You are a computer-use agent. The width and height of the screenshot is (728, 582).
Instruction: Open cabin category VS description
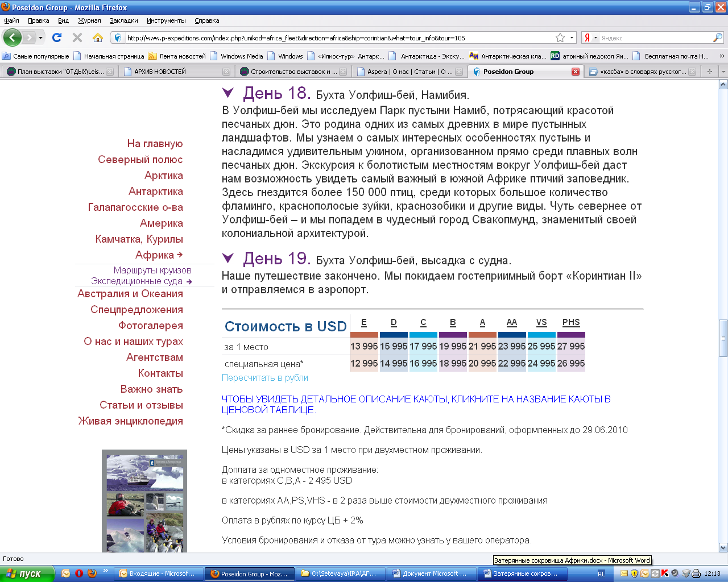[x=541, y=322]
